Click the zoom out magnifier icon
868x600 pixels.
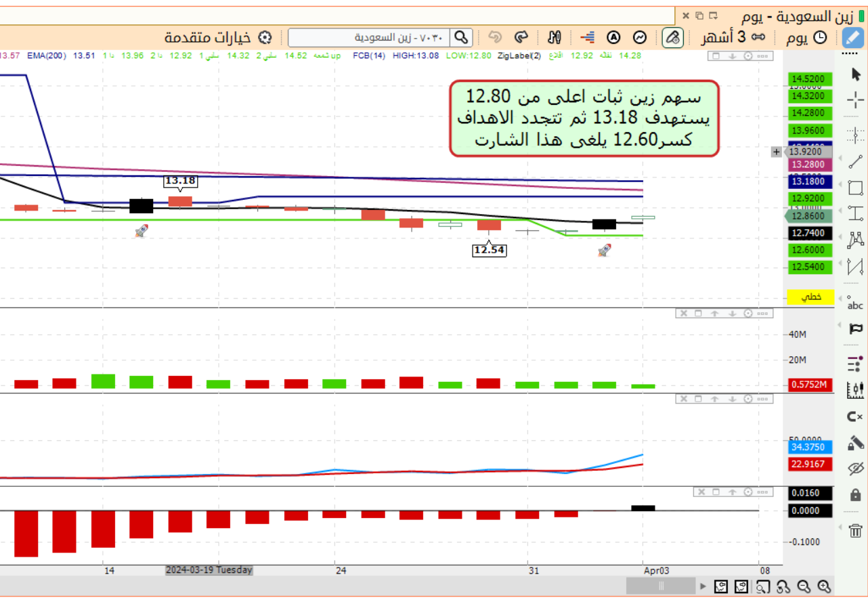point(804,586)
